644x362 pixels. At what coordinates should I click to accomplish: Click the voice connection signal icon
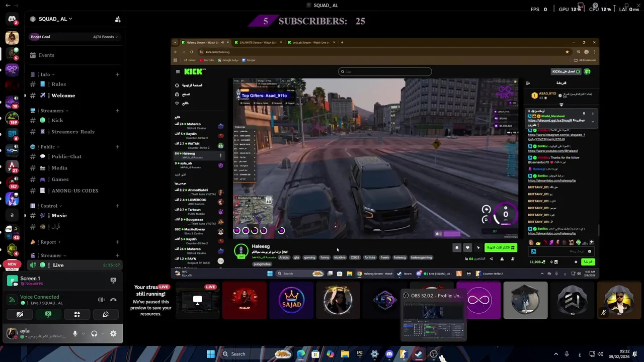12,300
